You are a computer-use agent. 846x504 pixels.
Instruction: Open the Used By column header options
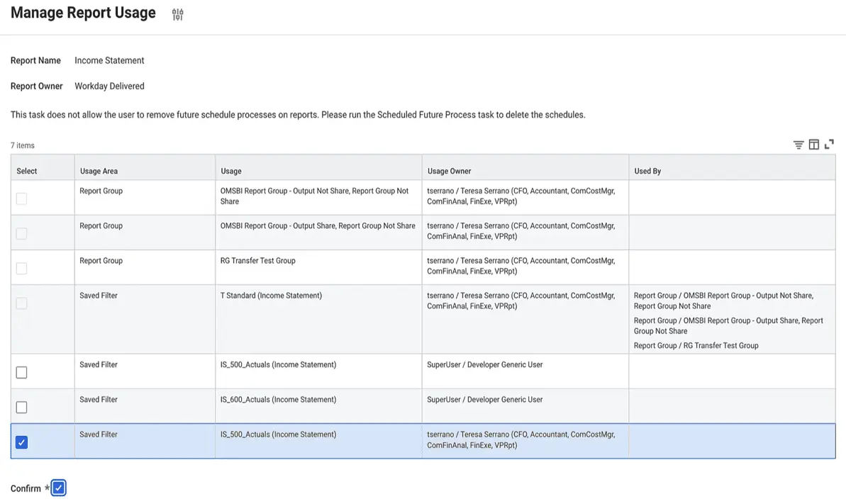[x=647, y=171]
